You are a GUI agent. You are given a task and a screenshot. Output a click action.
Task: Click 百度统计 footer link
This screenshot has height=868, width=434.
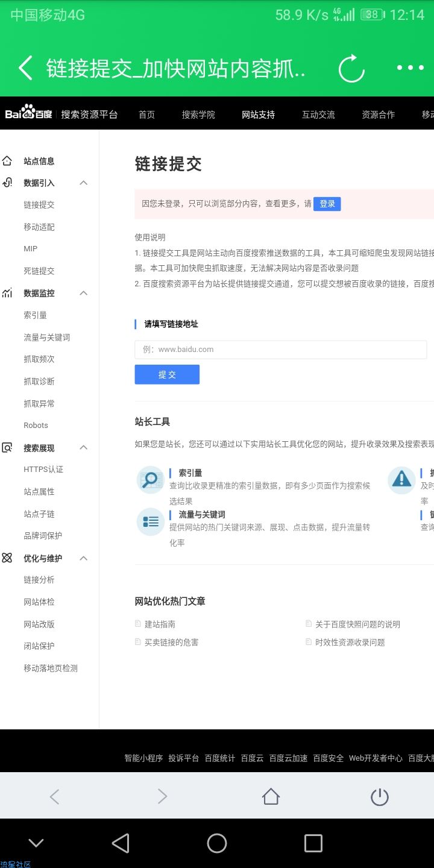click(219, 758)
